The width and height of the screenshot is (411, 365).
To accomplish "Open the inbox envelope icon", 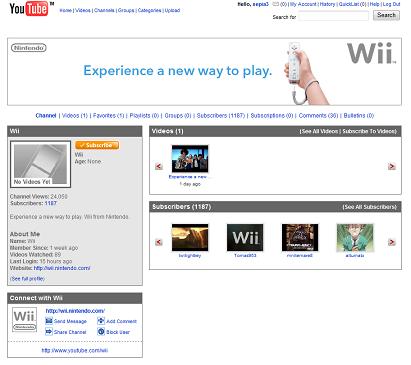I will [x=275, y=4].
